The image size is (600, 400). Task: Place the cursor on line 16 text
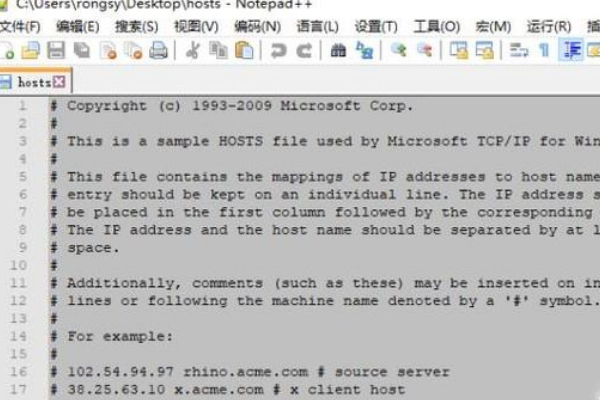click(251, 372)
